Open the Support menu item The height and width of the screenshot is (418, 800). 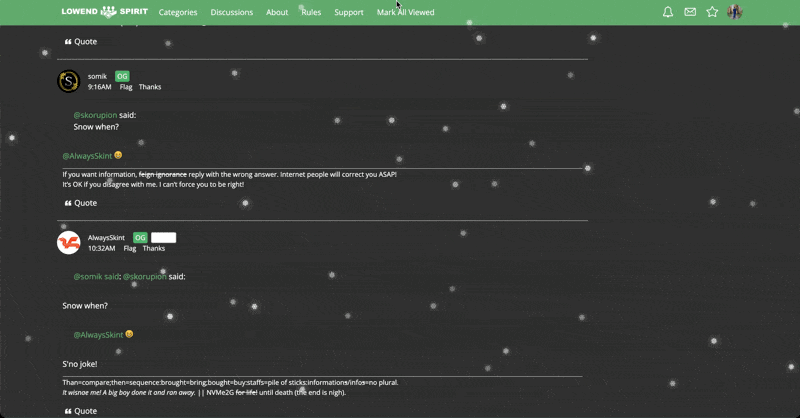click(349, 13)
